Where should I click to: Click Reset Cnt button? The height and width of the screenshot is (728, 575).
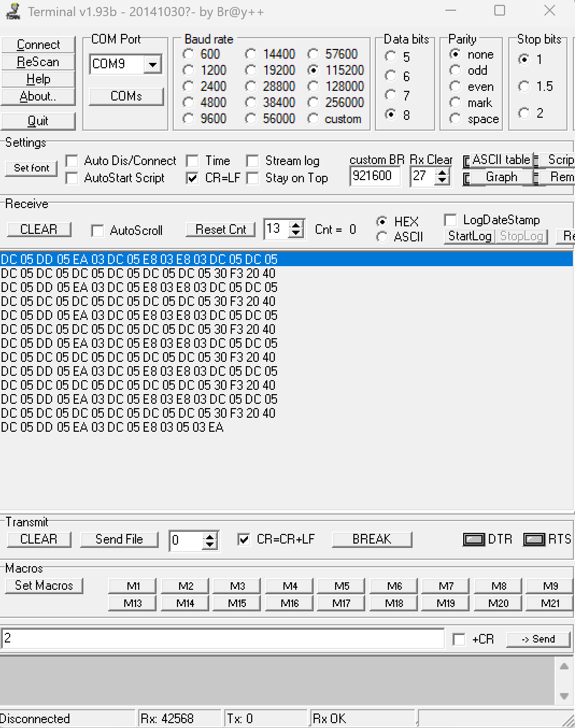(x=221, y=230)
